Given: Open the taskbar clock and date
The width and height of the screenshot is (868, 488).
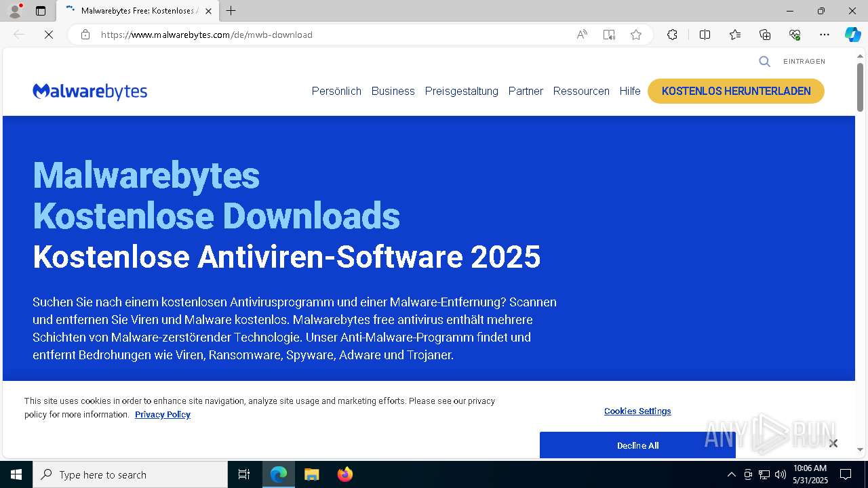Looking at the screenshot, I should [x=810, y=474].
